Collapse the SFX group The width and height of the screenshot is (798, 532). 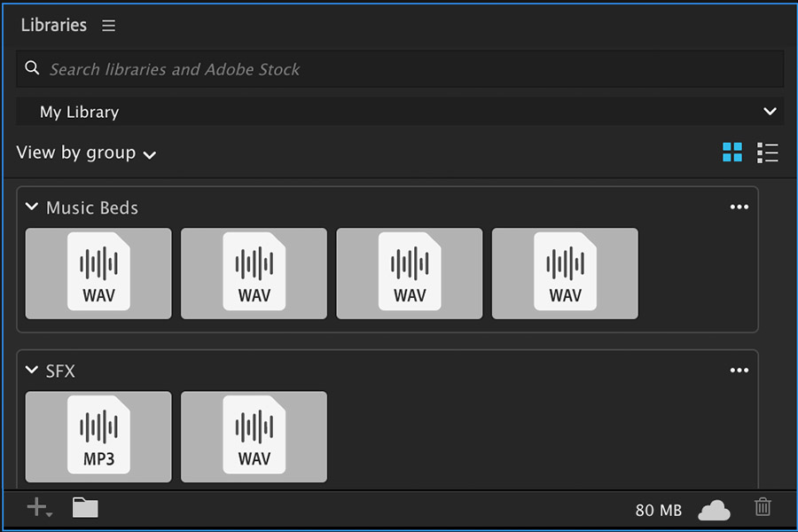click(x=32, y=371)
